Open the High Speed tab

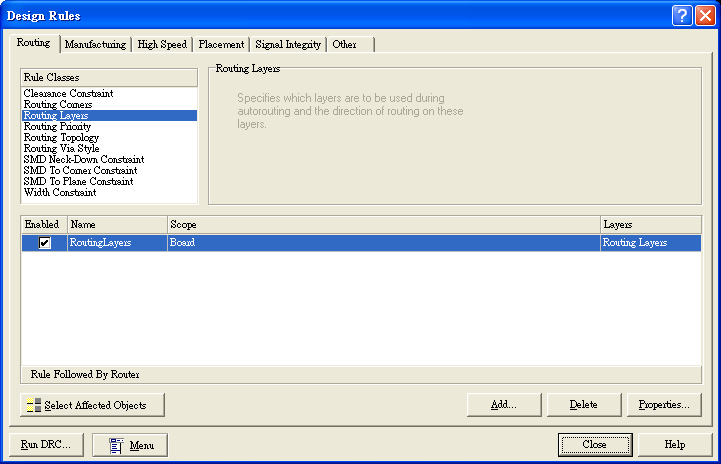click(x=162, y=45)
